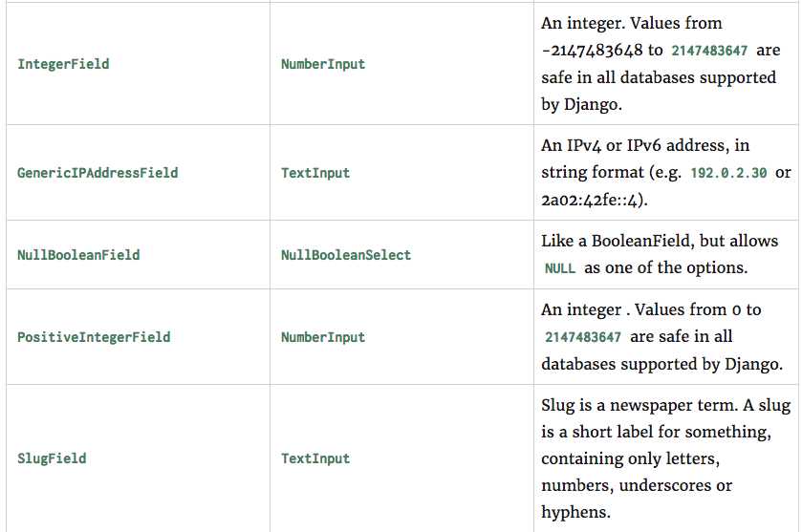Click the NullBooleanField code text
The width and height of the screenshot is (802, 532).
[78, 255]
